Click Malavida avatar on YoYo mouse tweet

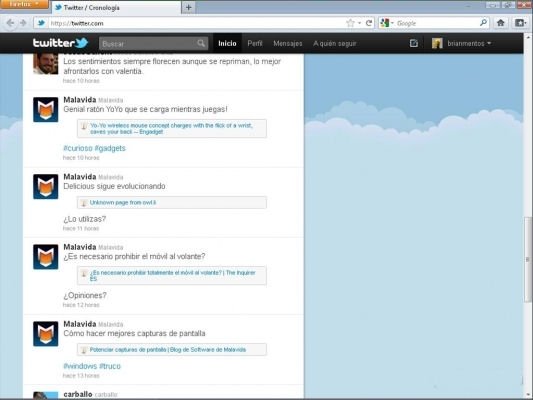tap(46, 109)
